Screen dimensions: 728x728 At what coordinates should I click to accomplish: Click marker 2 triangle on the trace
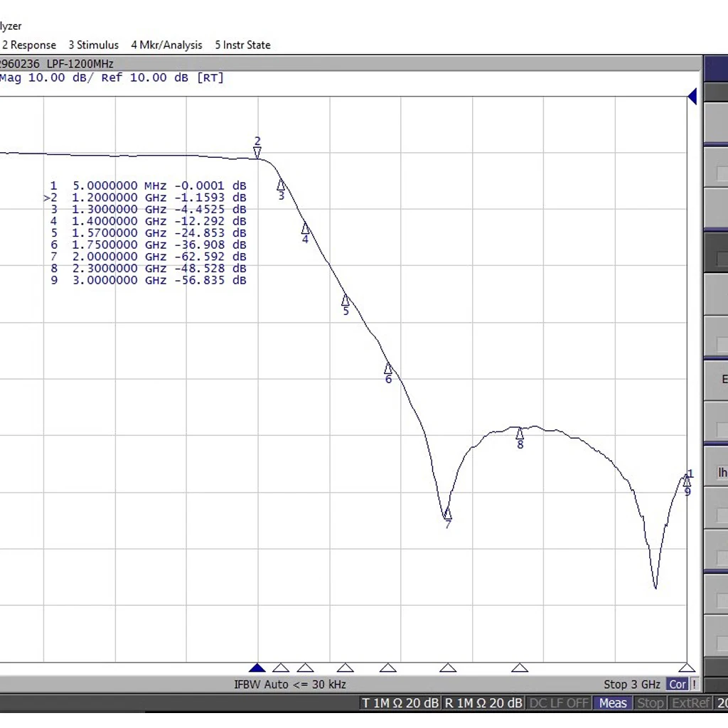point(257,151)
